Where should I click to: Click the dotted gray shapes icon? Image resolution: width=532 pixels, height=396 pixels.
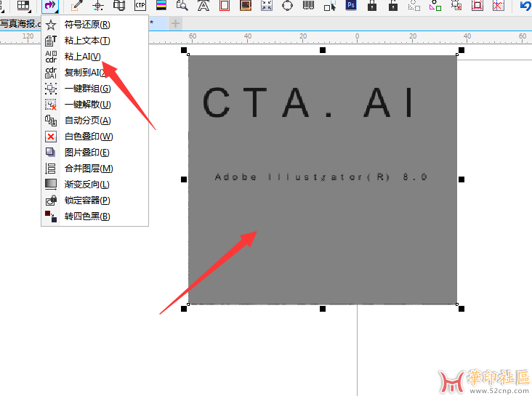(x=414, y=5)
